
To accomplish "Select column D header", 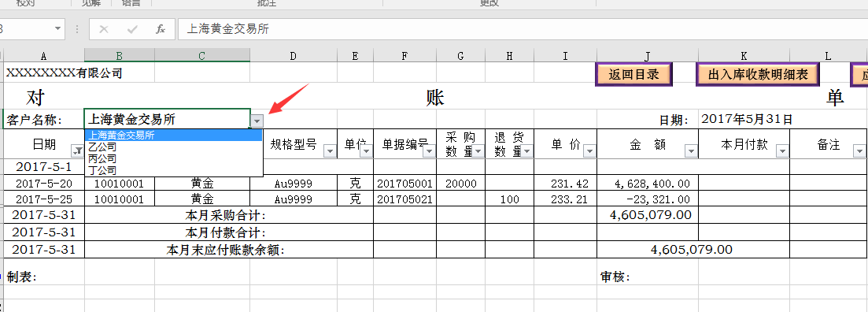I will point(294,55).
